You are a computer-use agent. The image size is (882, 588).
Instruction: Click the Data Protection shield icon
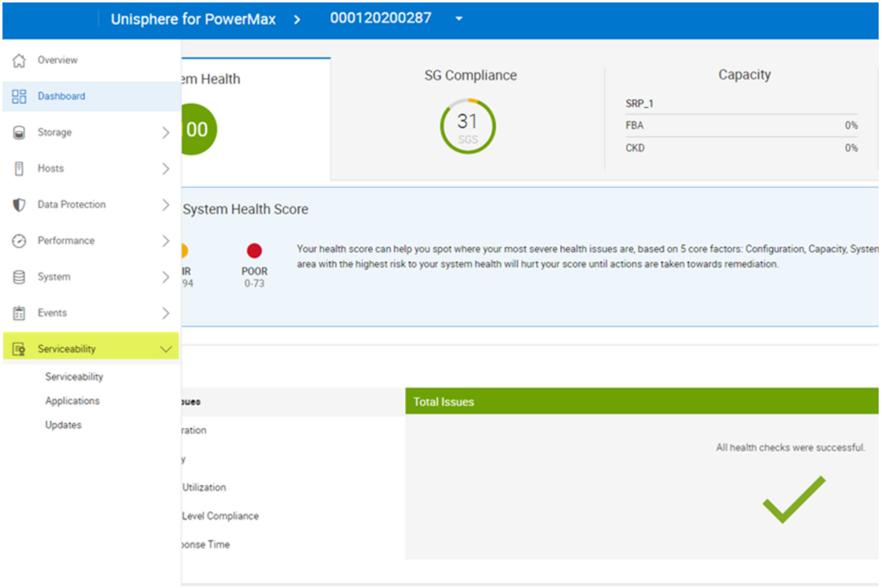click(19, 204)
